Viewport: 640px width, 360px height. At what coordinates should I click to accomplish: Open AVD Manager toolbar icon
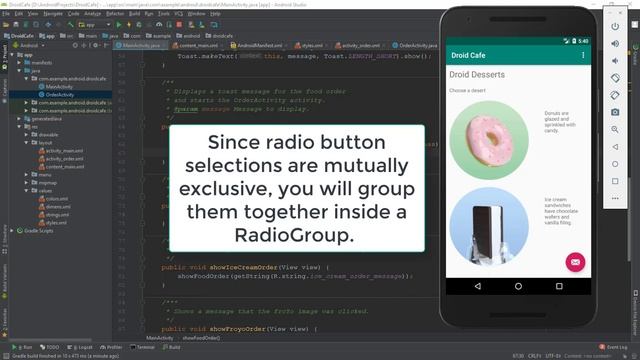click(191, 25)
